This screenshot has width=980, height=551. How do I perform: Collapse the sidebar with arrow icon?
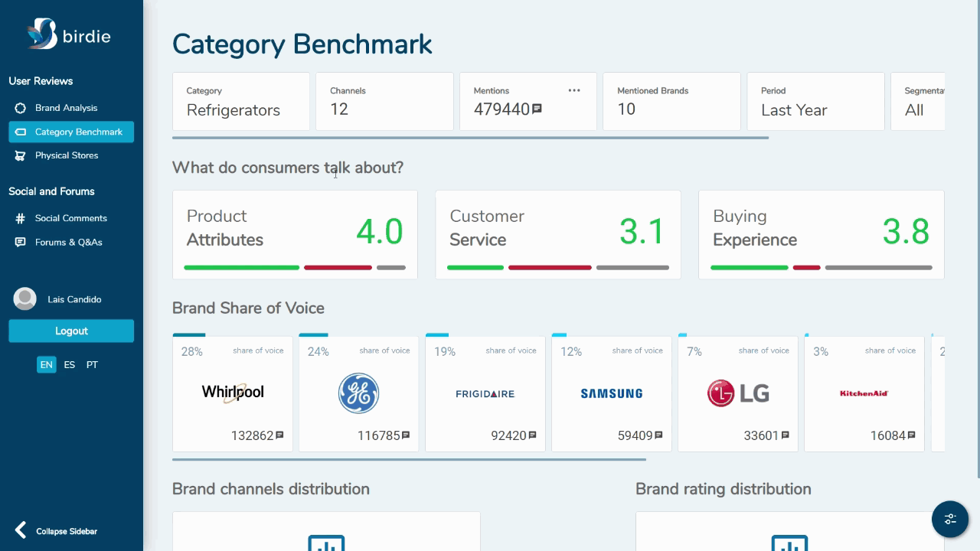click(21, 530)
